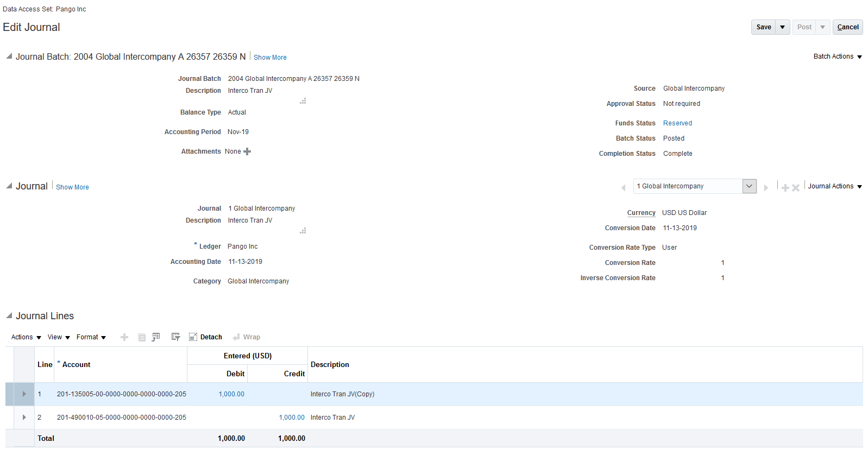
Task: Open the 1 Global Intercompany journal dropdown
Action: [x=749, y=186]
